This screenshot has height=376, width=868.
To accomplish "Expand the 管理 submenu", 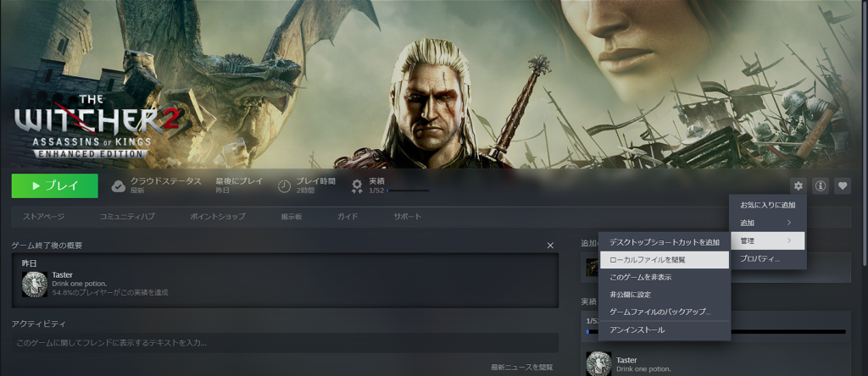I will click(768, 241).
